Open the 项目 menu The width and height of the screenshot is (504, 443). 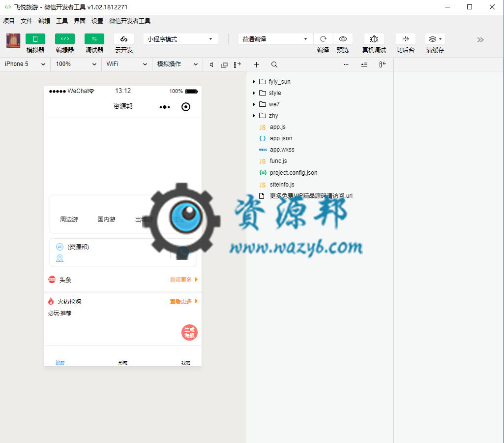click(9, 21)
